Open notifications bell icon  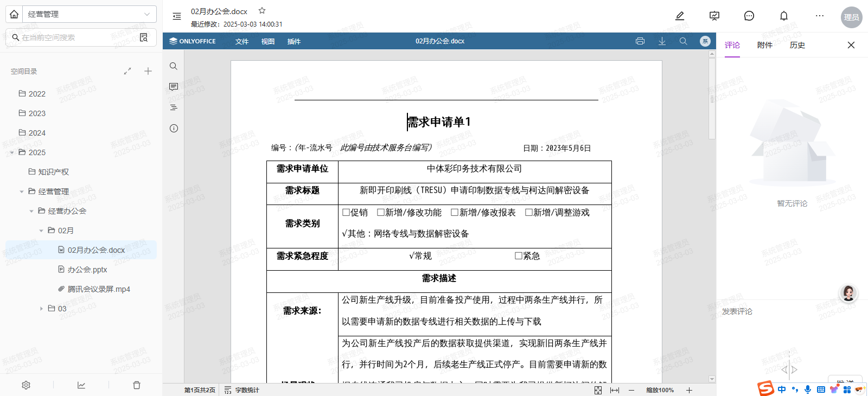point(784,16)
